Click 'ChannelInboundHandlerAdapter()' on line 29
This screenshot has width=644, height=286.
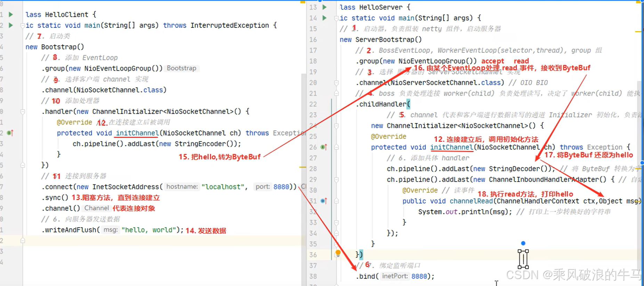pyautogui.click(x=548, y=180)
